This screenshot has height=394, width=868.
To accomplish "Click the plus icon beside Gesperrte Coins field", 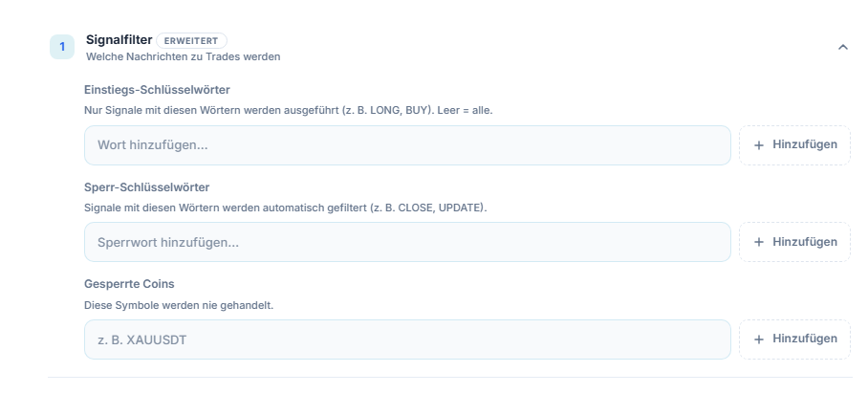I will (759, 339).
